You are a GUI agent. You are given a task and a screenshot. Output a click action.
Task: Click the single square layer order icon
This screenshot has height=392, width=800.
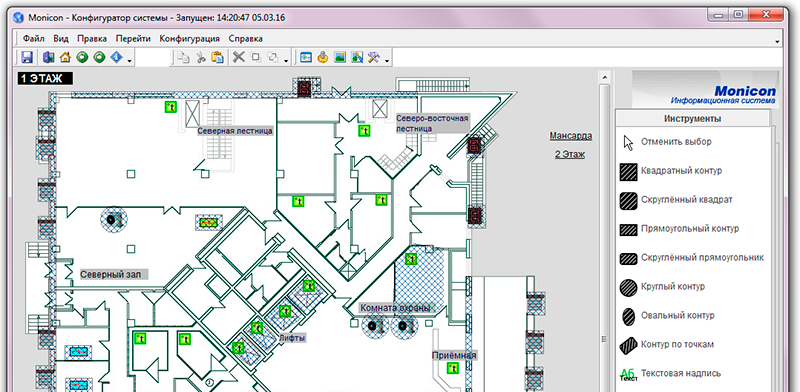pos(256,57)
